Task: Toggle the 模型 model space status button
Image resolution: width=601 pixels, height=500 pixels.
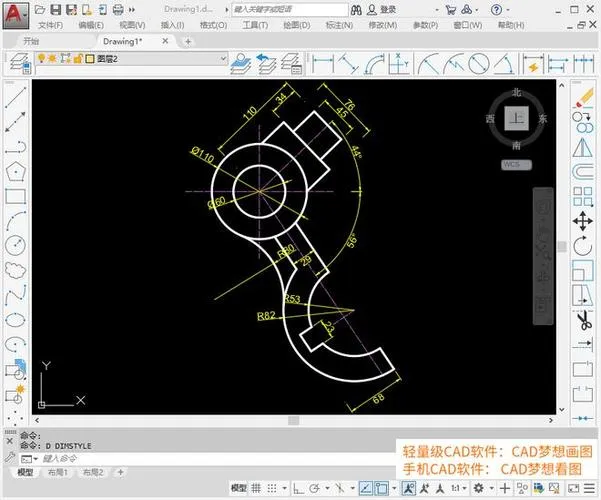Action: 239,488
